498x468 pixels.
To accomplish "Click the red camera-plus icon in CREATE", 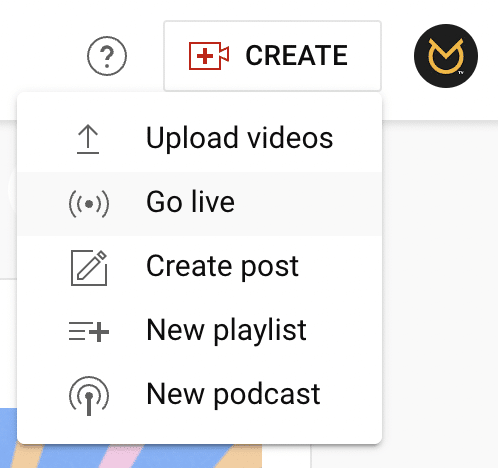I will click(x=209, y=56).
